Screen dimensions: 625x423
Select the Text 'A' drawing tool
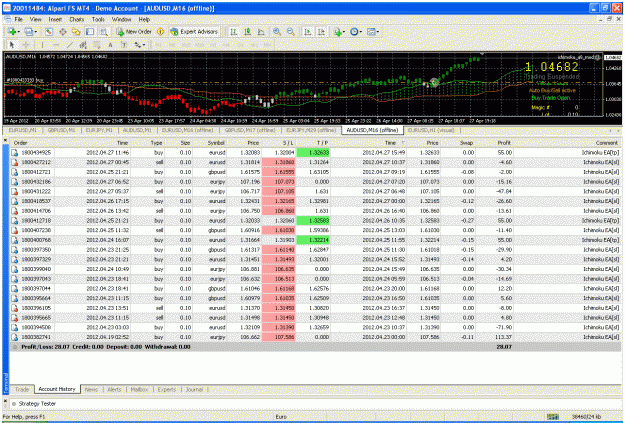pos(110,45)
